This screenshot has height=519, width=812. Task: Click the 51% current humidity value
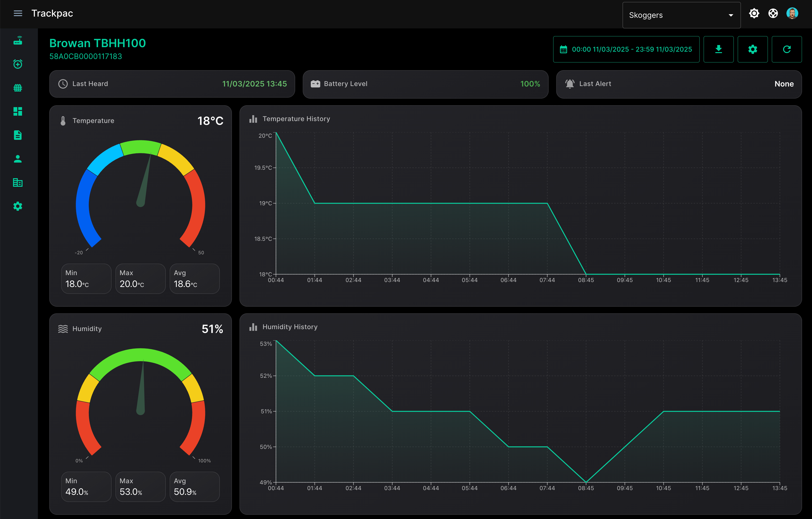tap(212, 329)
